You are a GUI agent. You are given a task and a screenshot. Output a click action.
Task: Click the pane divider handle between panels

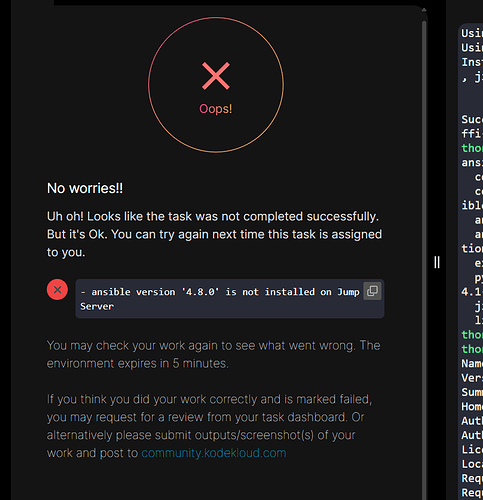(x=437, y=262)
